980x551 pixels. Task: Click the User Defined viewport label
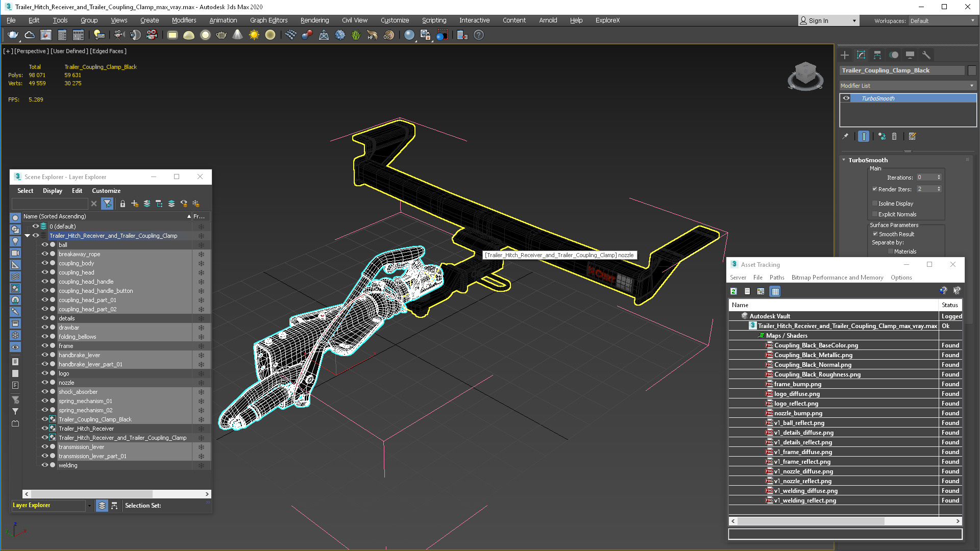(69, 51)
